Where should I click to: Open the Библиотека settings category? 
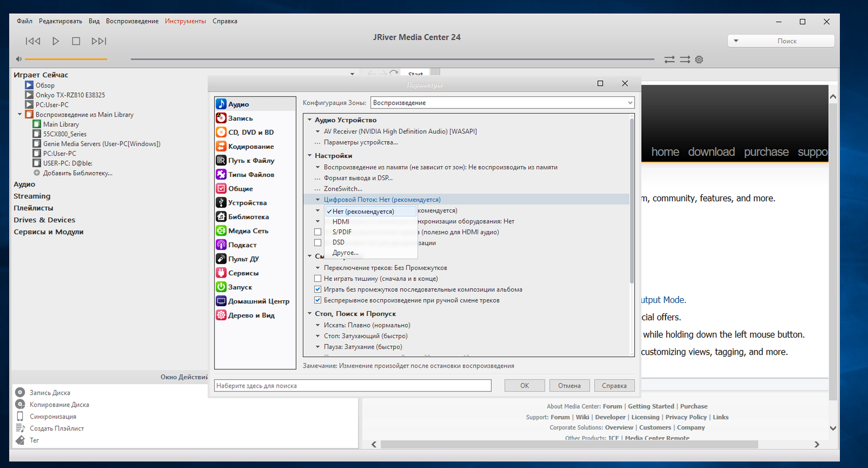[x=254, y=217]
